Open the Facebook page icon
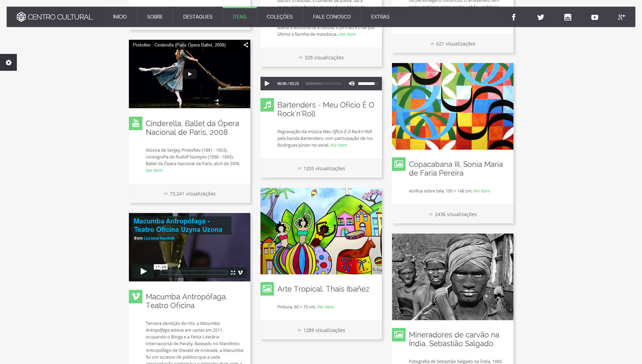This screenshot has width=642, height=364. [x=514, y=17]
